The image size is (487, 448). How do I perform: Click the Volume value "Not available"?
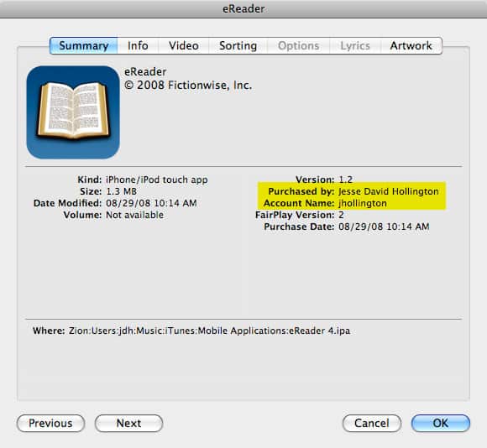[x=135, y=215]
